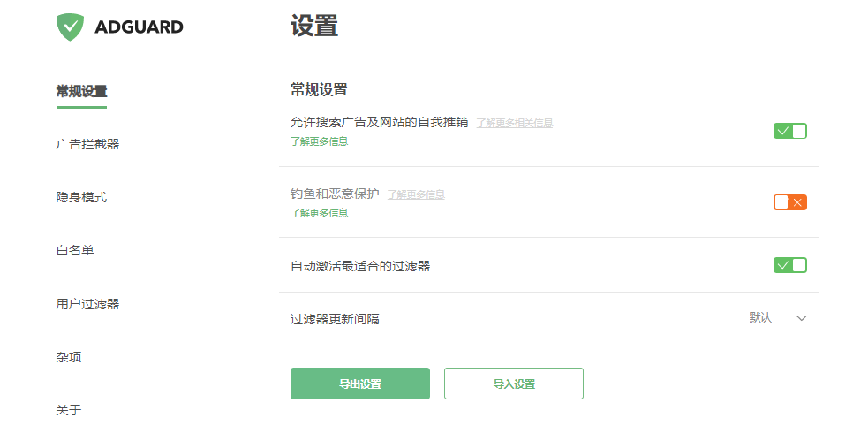868x441 pixels.
Task: Open the gray 了解更多相关信息 link
Action: (x=515, y=123)
